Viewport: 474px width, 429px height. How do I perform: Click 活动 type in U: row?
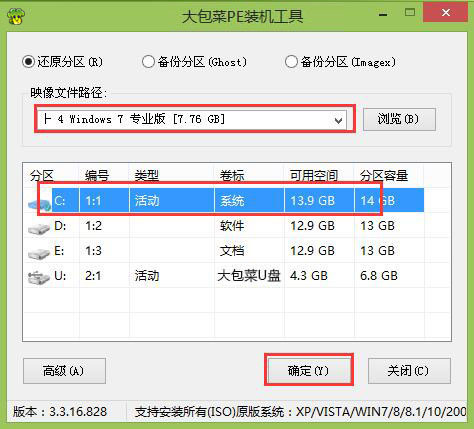147,276
